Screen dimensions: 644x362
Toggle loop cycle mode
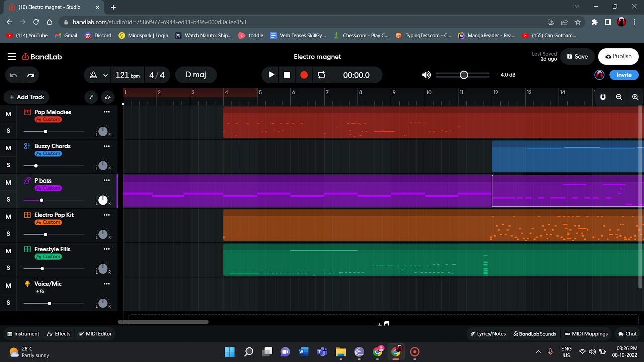(321, 75)
